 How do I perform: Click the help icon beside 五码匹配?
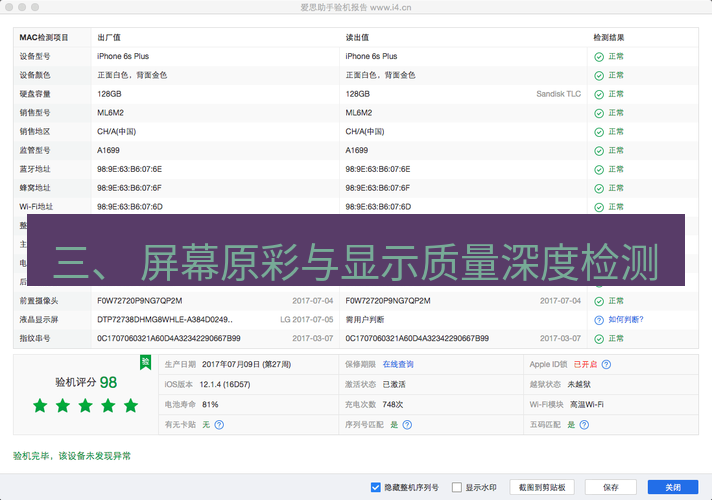click(584, 425)
